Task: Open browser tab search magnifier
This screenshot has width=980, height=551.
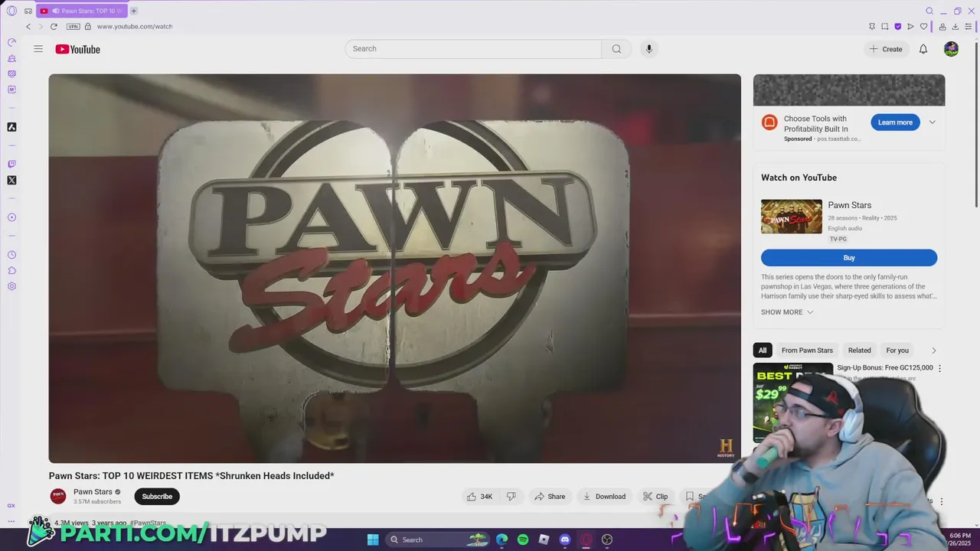Action: pyautogui.click(x=929, y=11)
